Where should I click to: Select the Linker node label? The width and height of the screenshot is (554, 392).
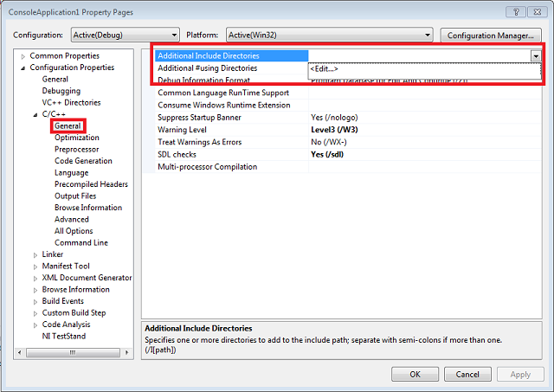[x=53, y=254]
